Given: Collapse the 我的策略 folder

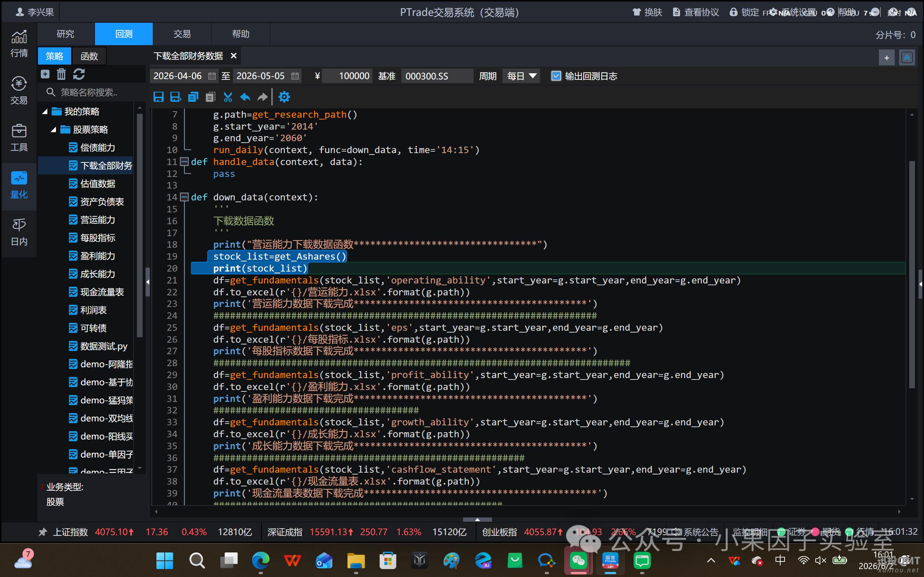Looking at the screenshot, I should click(45, 112).
